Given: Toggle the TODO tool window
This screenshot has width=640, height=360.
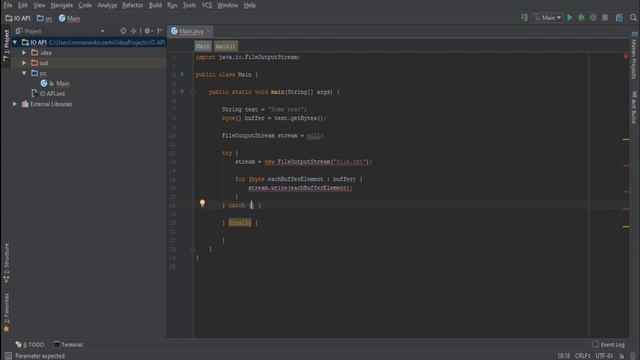Looking at the screenshot, I should pos(30,344).
